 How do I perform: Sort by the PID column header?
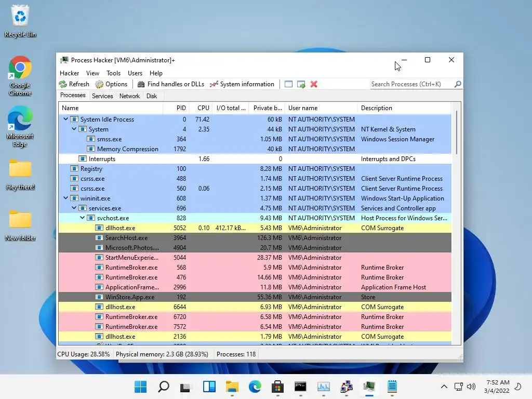(176, 108)
